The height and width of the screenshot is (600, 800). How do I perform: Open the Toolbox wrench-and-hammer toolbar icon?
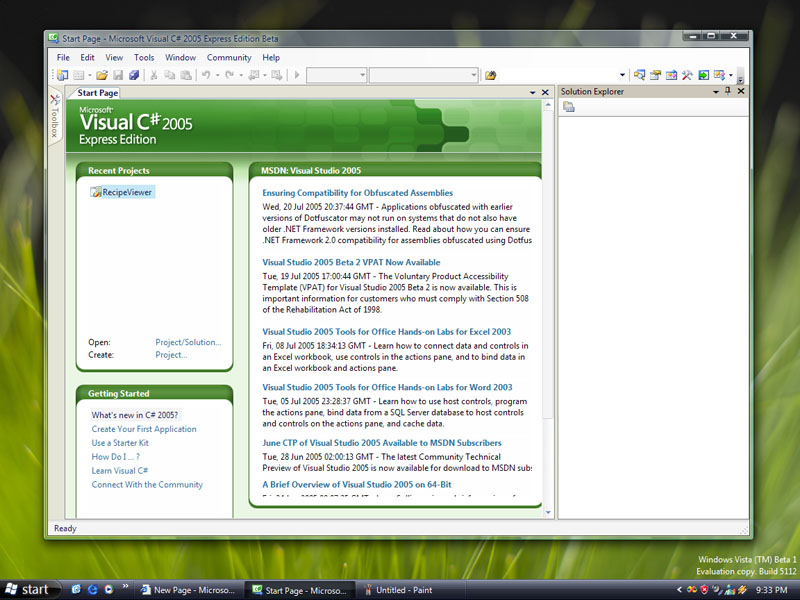point(687,76)
